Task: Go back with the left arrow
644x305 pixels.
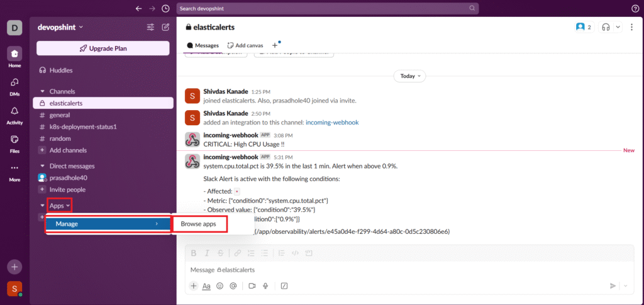Action: point(139,8)
